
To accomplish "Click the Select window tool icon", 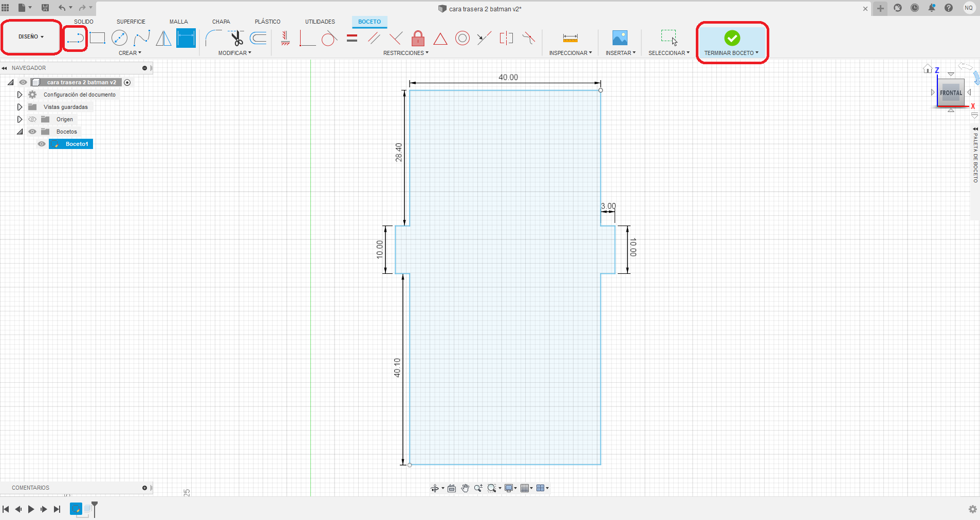I will (669, 38).
